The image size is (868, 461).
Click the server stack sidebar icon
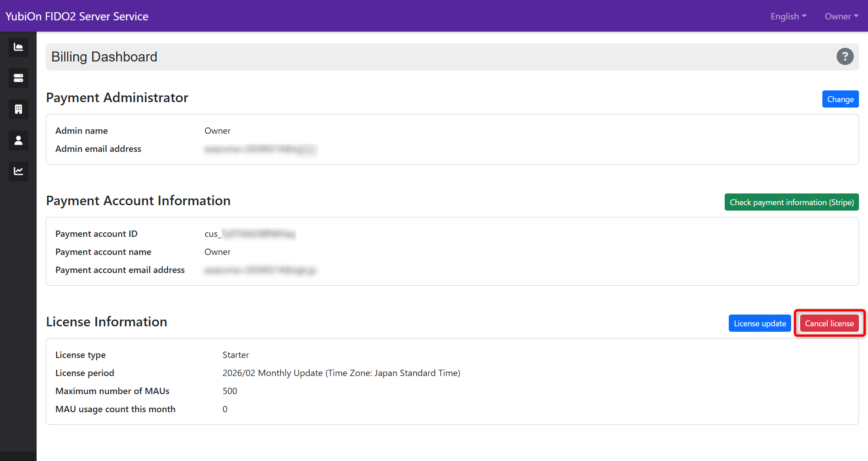tap(18, 78)
